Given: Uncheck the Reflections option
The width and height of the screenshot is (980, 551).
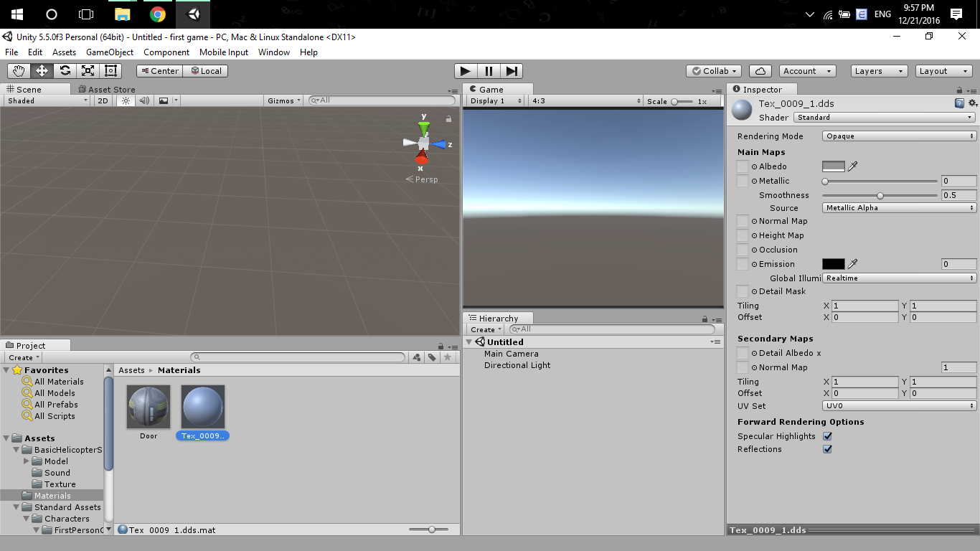Looking at the screenshot, I should 827,449.
